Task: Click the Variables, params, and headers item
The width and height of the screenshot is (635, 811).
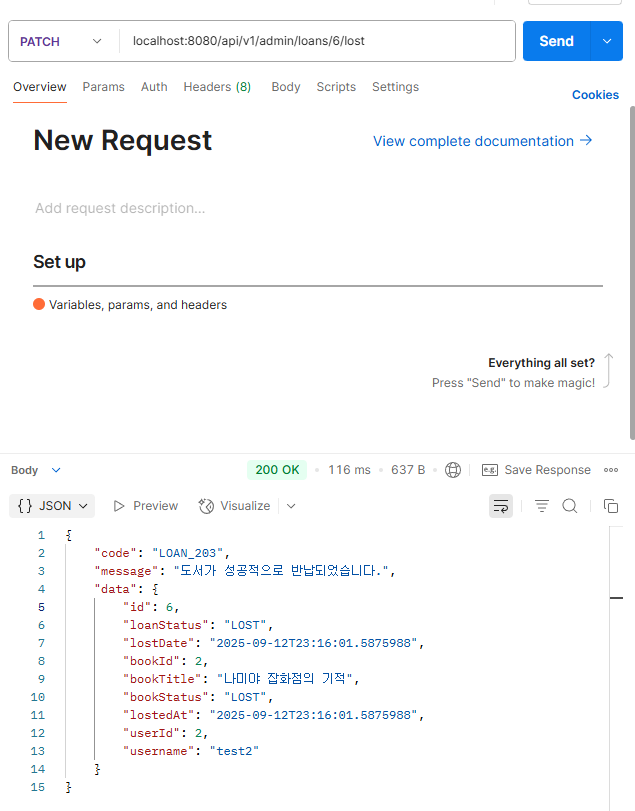Action: (x=130, y=305)
